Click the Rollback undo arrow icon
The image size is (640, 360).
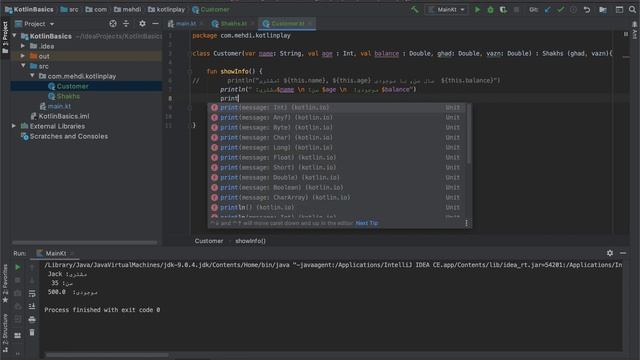pyautogui.click(x=587, y=9)
